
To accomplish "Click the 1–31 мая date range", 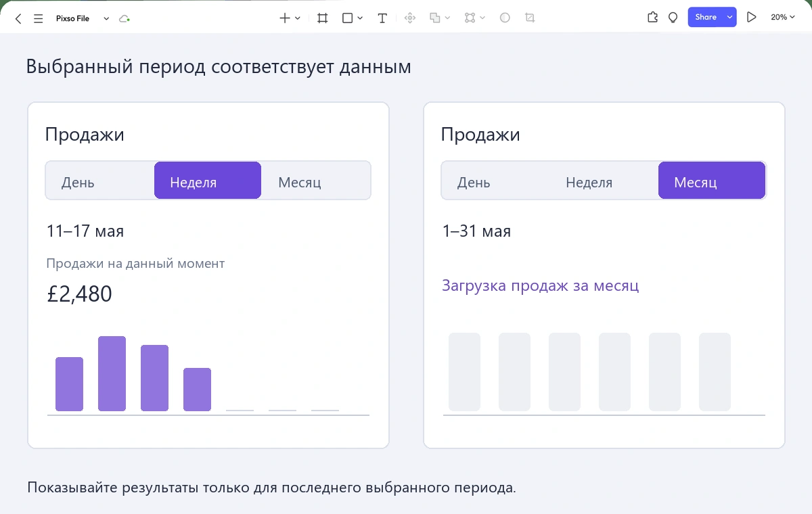I will click(x=476, y=231).
